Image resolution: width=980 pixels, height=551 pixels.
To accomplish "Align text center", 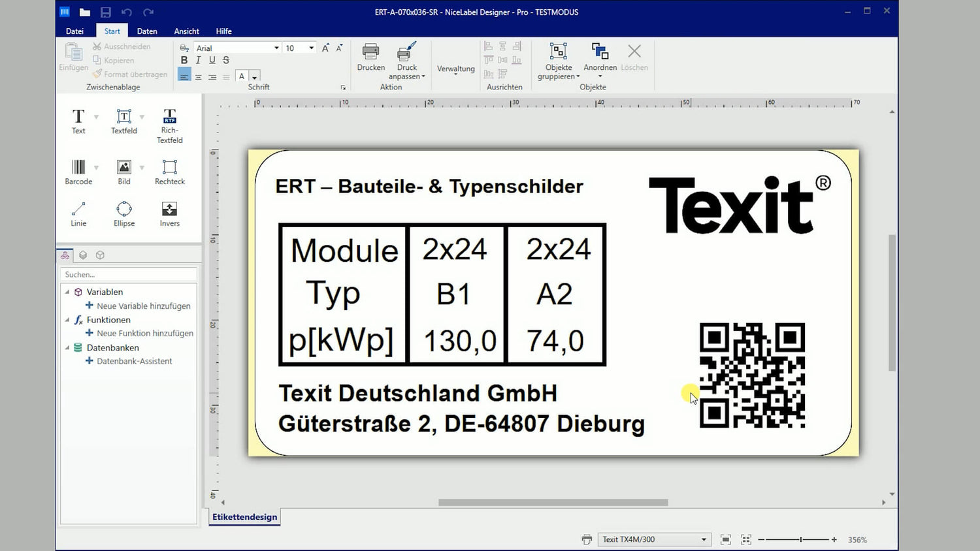I will pos(198,76).
